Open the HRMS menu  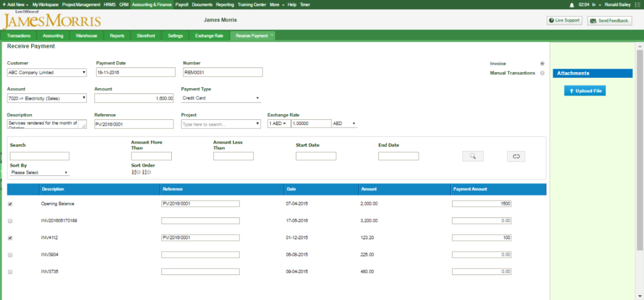pos(109,5)
